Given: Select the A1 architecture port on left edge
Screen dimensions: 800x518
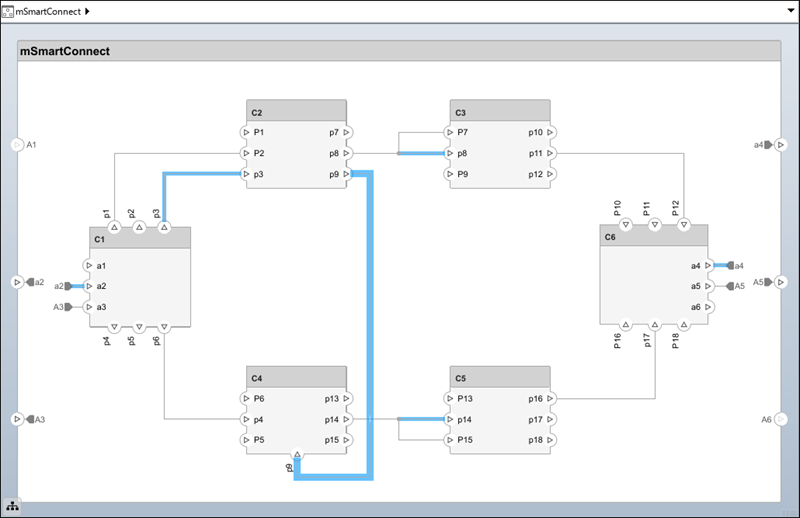Looking at the screenshot, I should (x=17, y=145).
